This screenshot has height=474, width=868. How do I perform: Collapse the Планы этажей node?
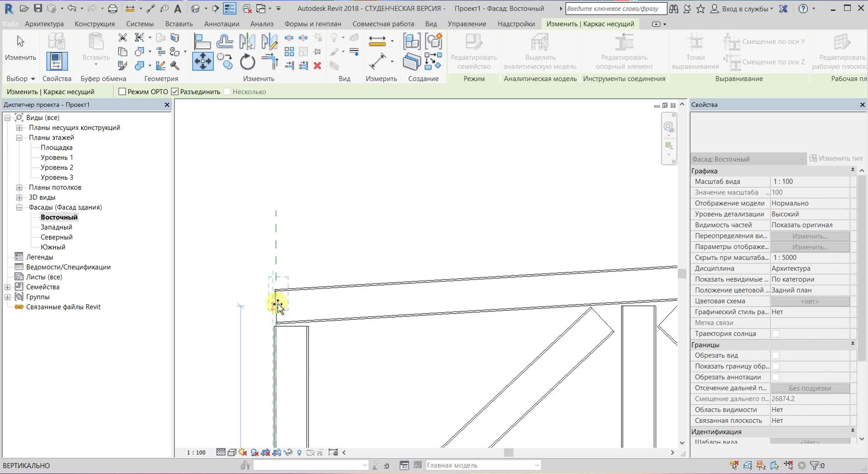pos(19,137)
